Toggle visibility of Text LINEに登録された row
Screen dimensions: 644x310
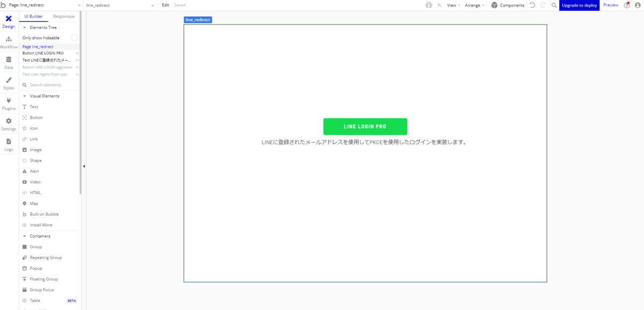coord(77,60)
